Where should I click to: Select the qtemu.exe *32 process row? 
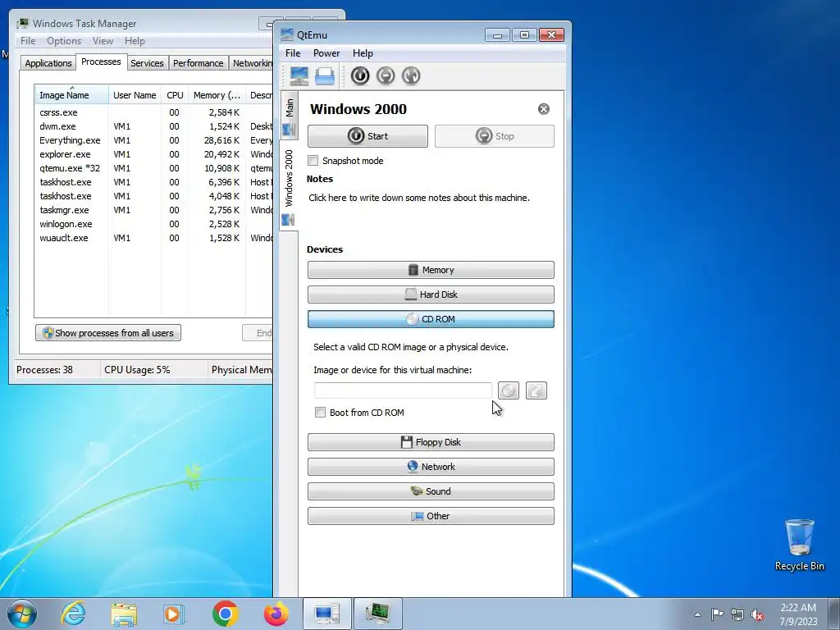click(154, 168)
